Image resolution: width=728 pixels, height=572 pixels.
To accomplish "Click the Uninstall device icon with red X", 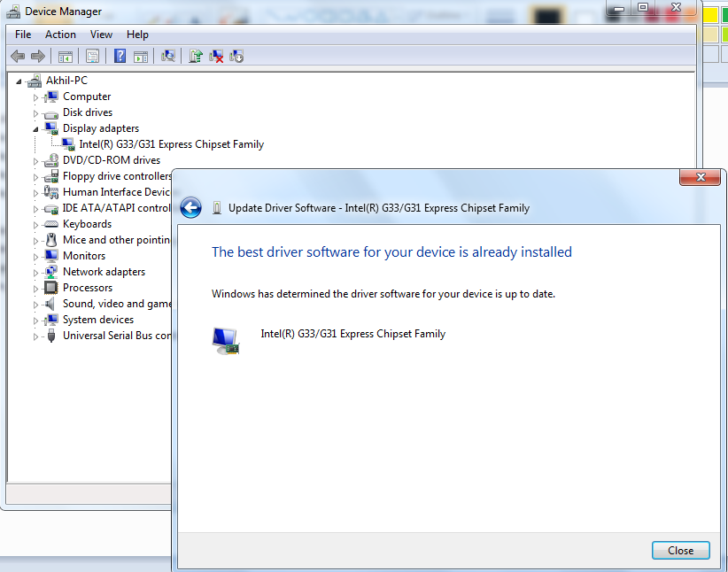I will tap(216, 57).
